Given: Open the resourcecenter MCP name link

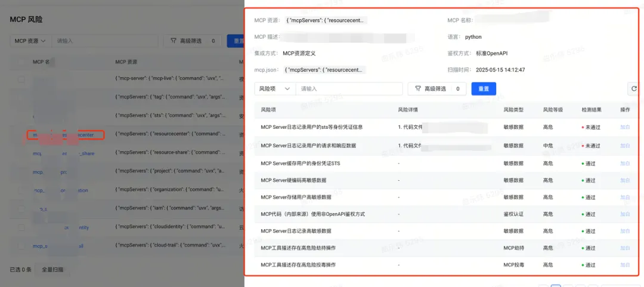Looking at the screenshot, I should click(x=64, y=135).
